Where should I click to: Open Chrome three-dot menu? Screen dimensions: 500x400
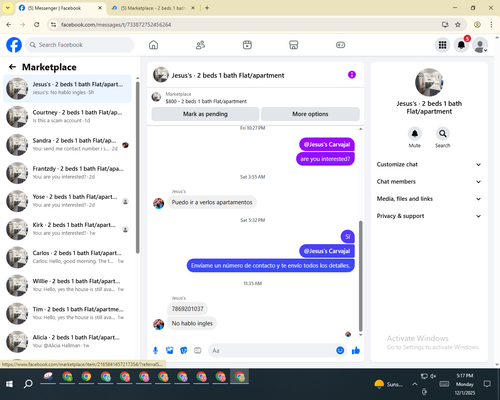pos(491,24)
